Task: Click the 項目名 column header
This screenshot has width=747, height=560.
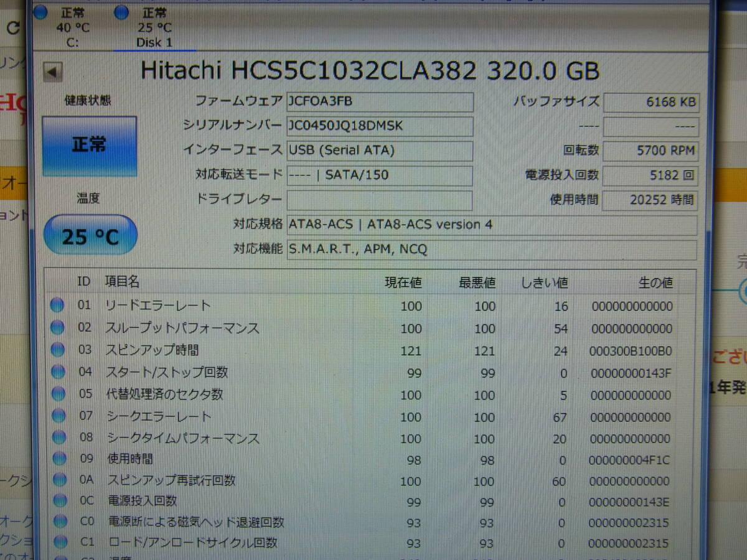Action: [x=122, y=281]
